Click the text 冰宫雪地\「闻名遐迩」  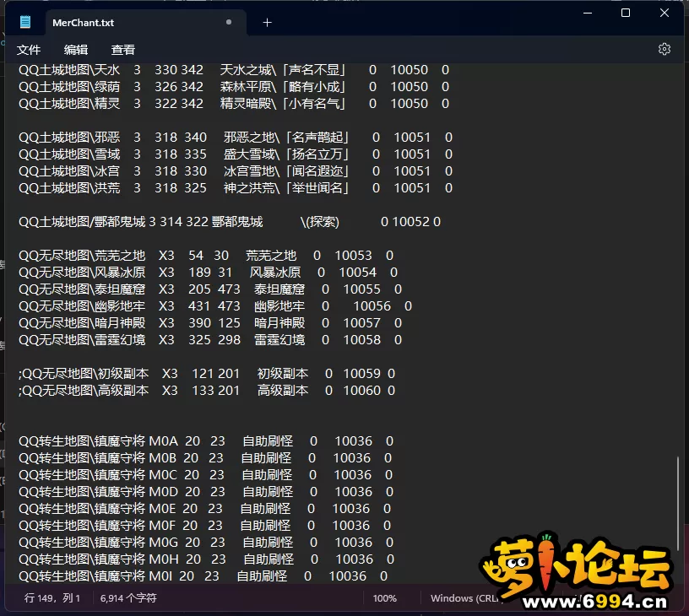[x=286, y=171]
